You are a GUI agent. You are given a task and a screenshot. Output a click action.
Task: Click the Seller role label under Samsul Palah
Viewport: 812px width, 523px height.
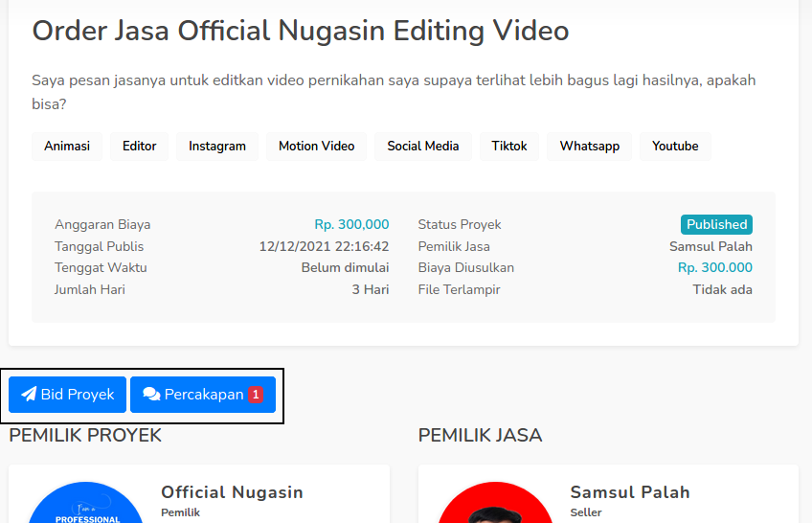point(586,512)
